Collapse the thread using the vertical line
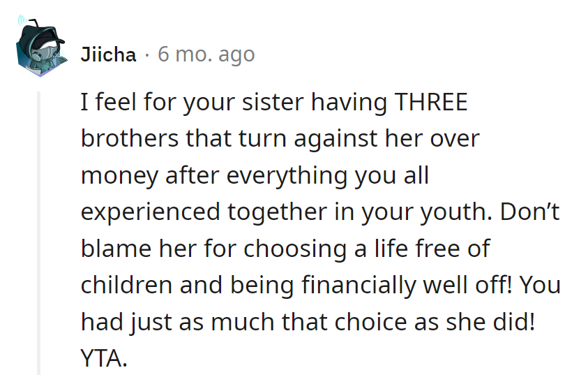 [38, 233]
